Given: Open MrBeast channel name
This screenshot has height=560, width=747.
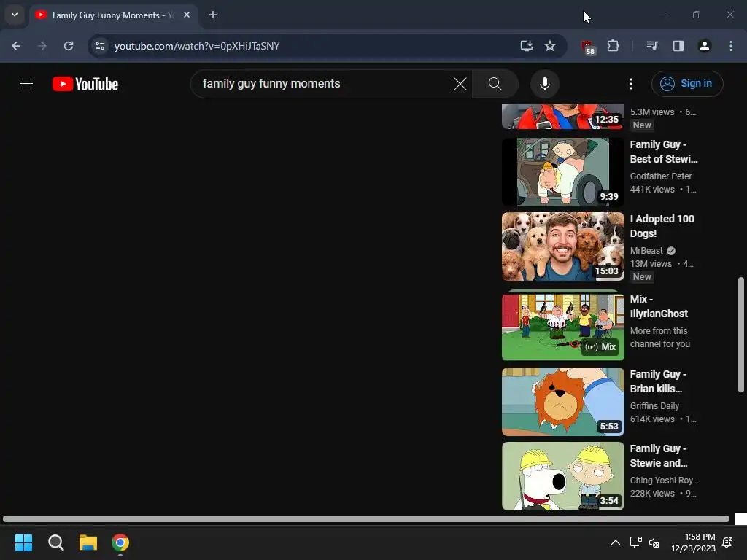Looking at the screenshot, I should [646, 251].
